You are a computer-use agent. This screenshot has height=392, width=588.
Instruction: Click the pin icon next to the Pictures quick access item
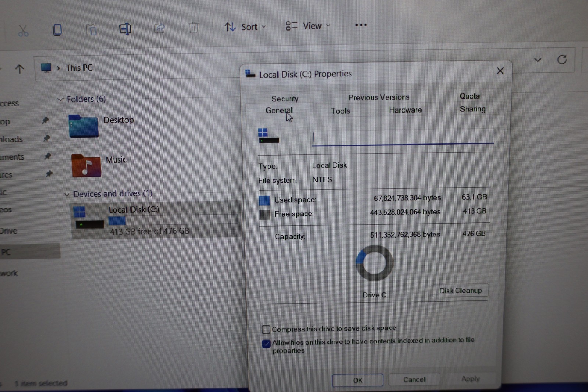click(49, 174)
